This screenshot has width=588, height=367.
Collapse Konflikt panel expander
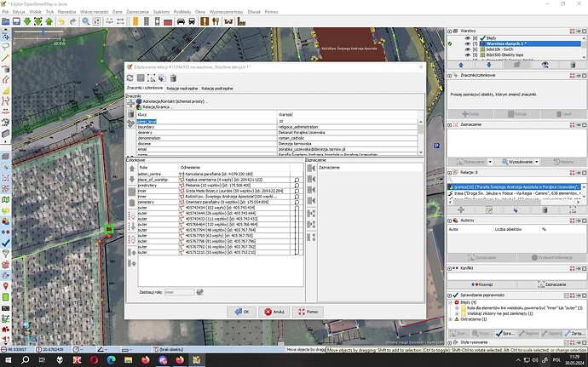point(450,268)
